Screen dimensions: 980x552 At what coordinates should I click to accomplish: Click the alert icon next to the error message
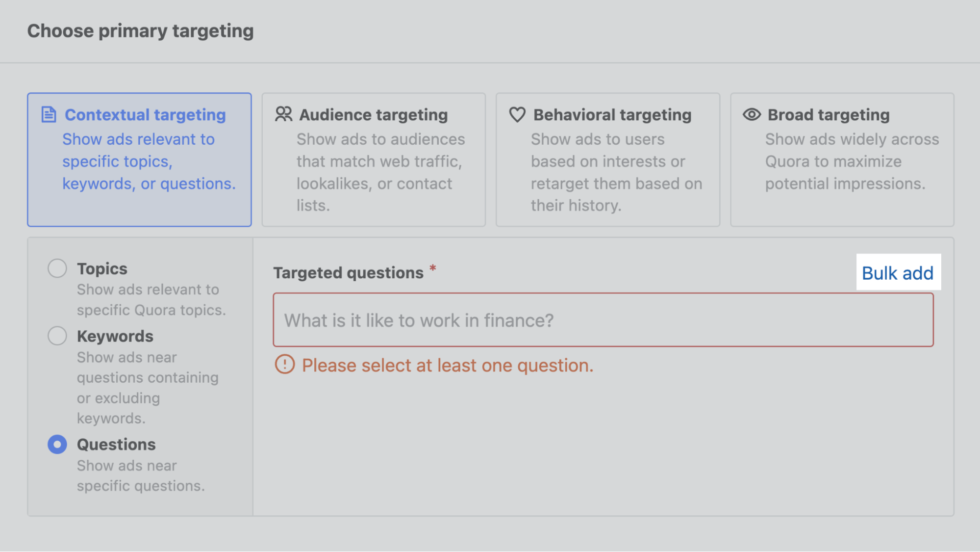click(x=286, y=365)
